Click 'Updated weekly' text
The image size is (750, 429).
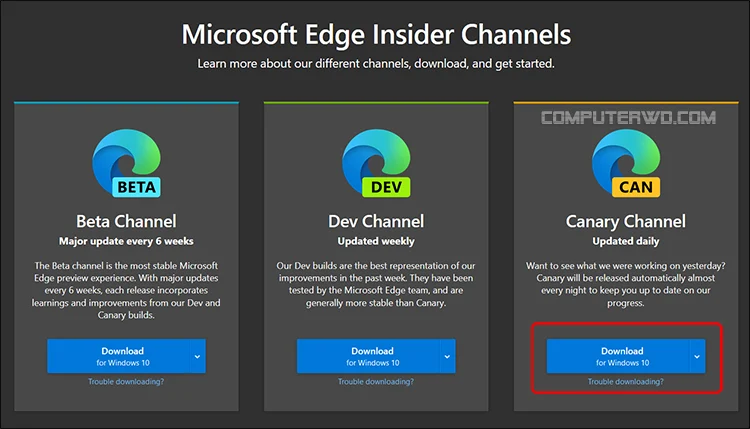(x=376, y=241)
